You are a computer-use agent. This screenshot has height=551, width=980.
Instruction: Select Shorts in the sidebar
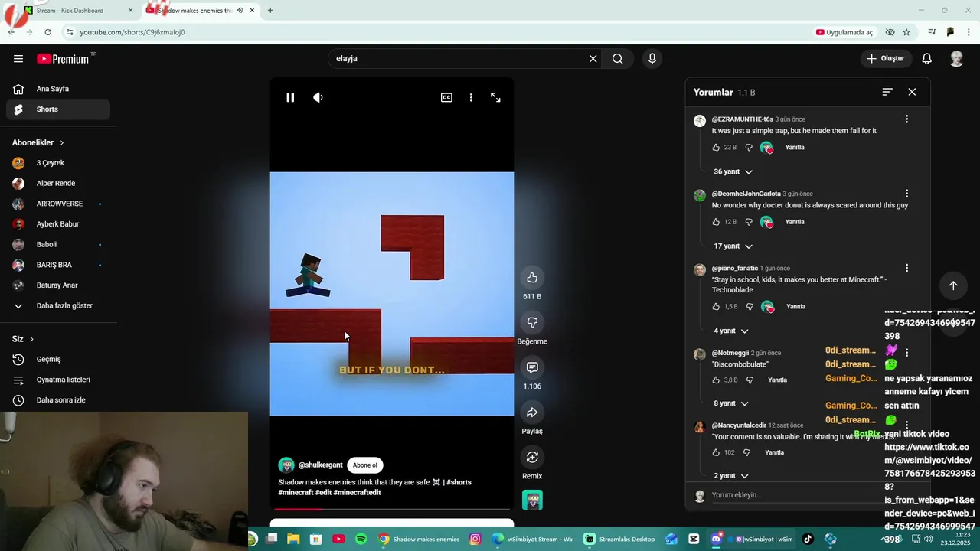pos(58,109)
